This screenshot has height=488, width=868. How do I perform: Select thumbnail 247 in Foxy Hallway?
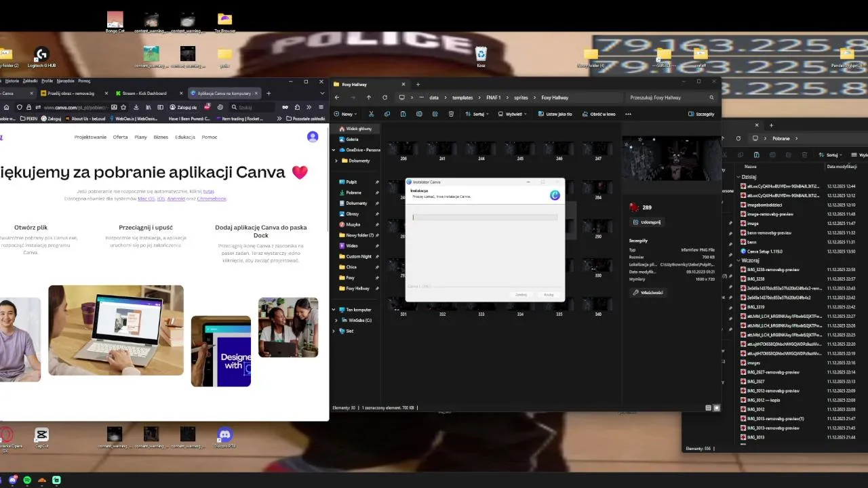[598, 150]
